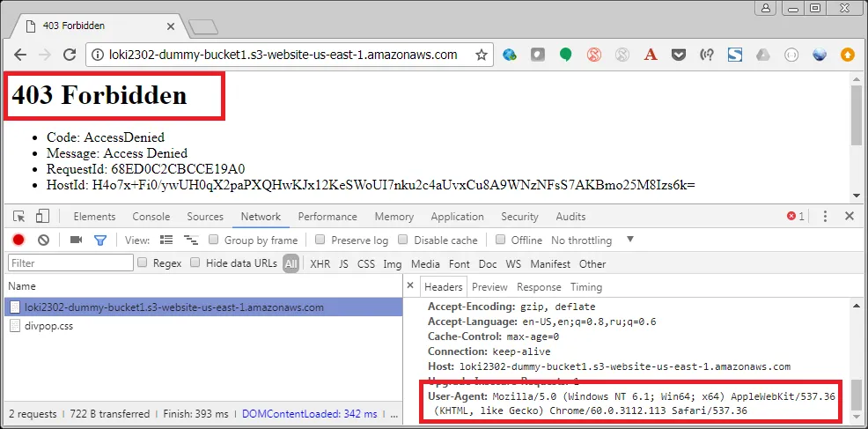Close the request details pane
This screenshot has height=429, width=868.
click(x=410, y=286)
